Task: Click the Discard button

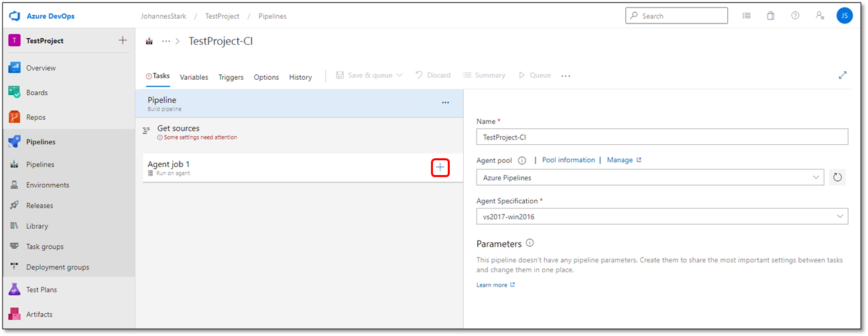Action: point(433,75)
